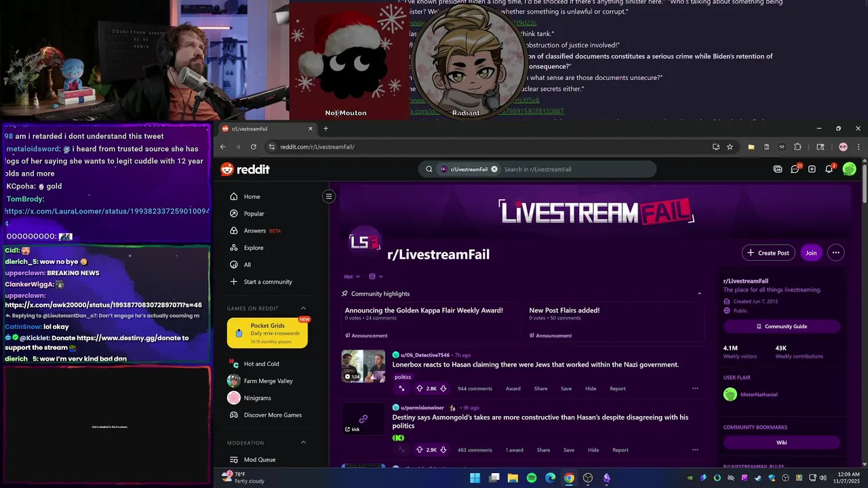Click the Chrome address bar URL
The height and width of the screenshot is (488, 868).
click(317, 146)
